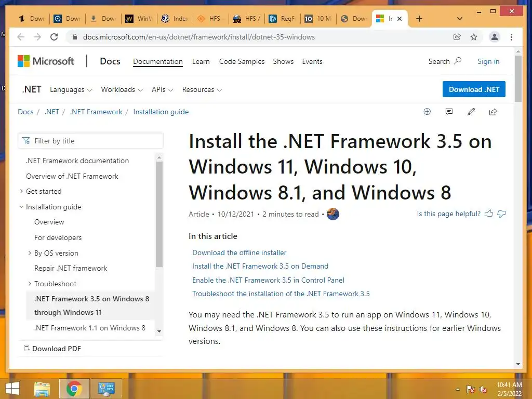
Task: Open Troubleshoot the installation link
Action: (x=281, y=294)
